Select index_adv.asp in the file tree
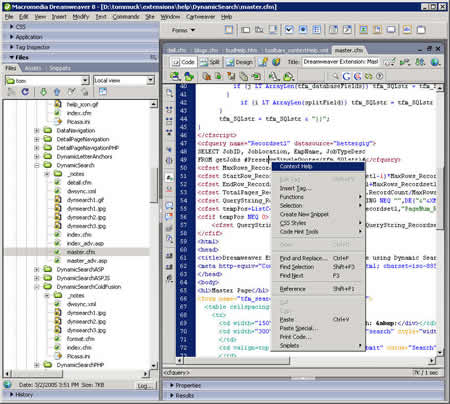Image resolution: width=450 pixels, height=404 pixels. [85, 243]
